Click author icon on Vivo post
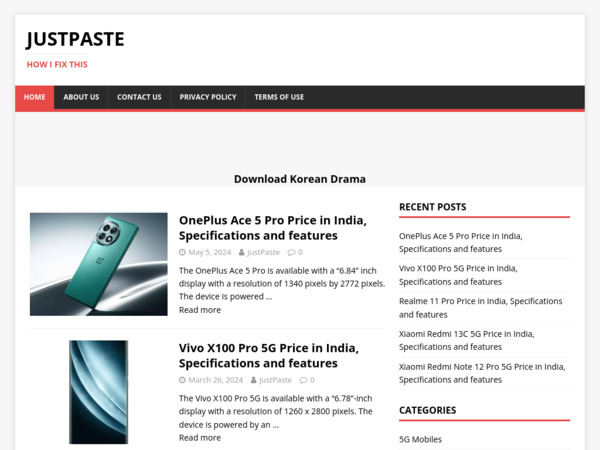600x450 pixels. pyautogui.click(x=254, y=380)
